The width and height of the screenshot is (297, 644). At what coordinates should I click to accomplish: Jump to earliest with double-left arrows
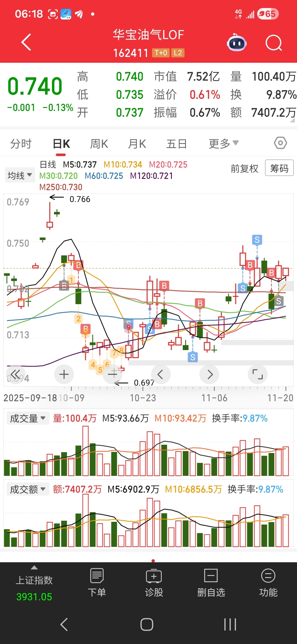[16, 374]
